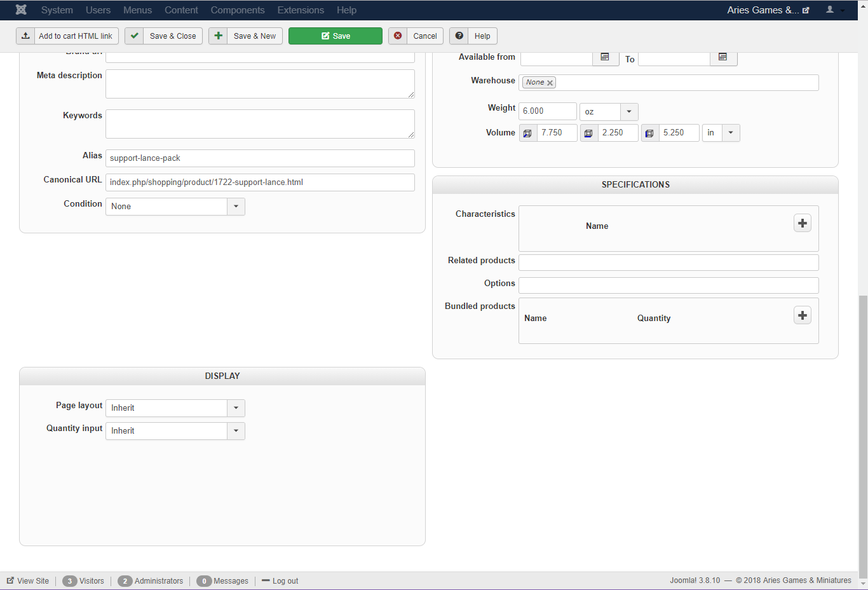The height and width of the screenshot is (590, 868).
Task: Click the DISPLAY panel heading
Action: tap(222, 376)
